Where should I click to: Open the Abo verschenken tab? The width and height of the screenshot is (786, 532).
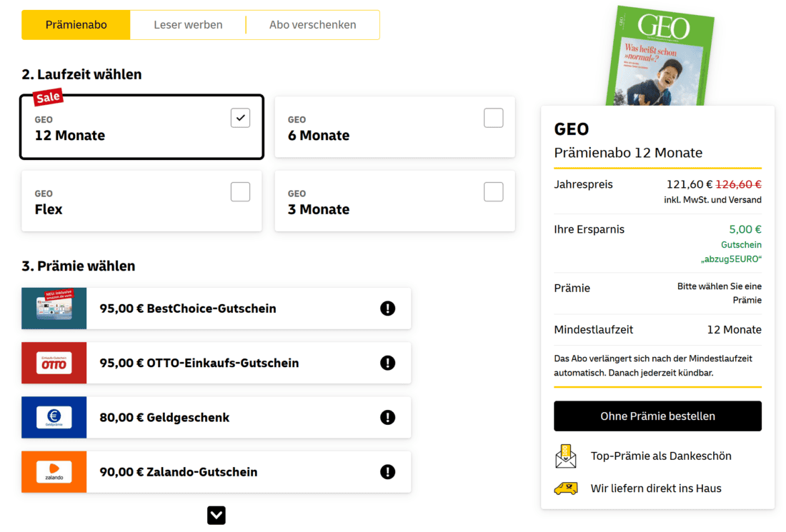(x=312, y=25)
